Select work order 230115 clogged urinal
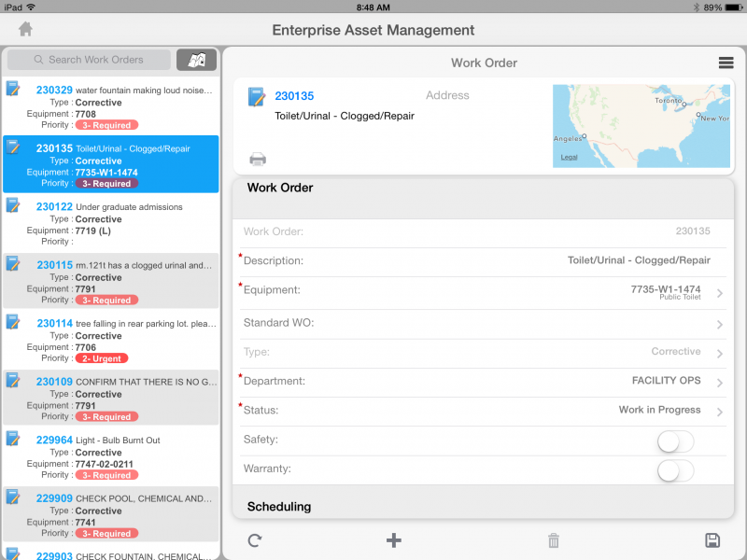The height and width of the screenshot is (560, 747). pos(110,281)
